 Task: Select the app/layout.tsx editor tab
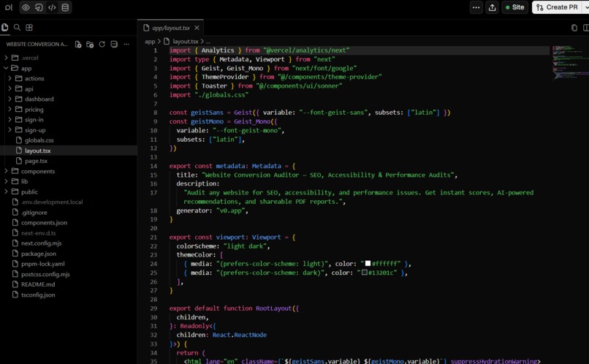[x=170, y=28]
